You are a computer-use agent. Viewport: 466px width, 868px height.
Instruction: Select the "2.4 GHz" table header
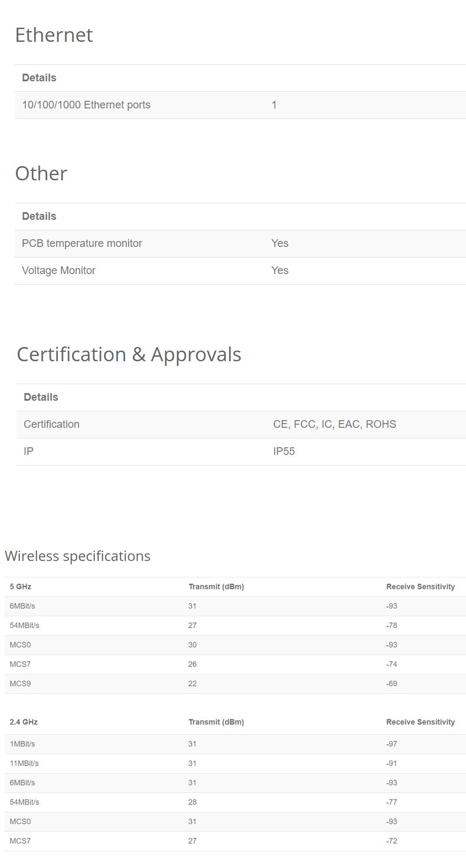(24, 722)
